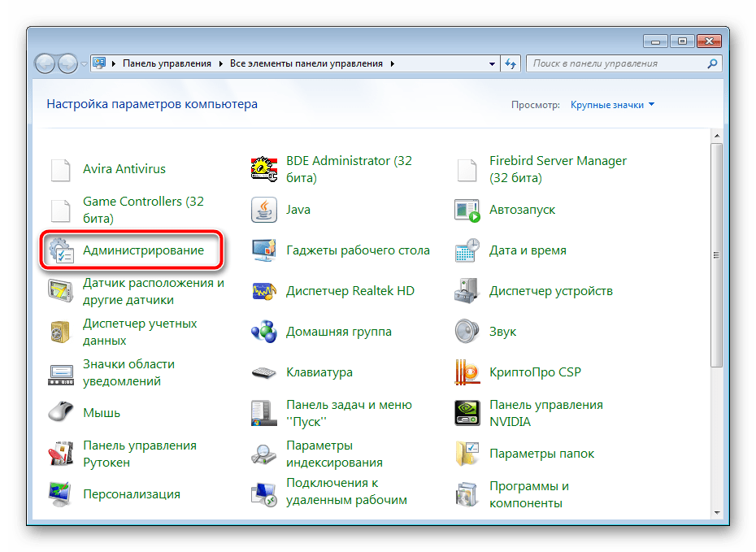Open the Администрирование icon

tap(62, 250)
